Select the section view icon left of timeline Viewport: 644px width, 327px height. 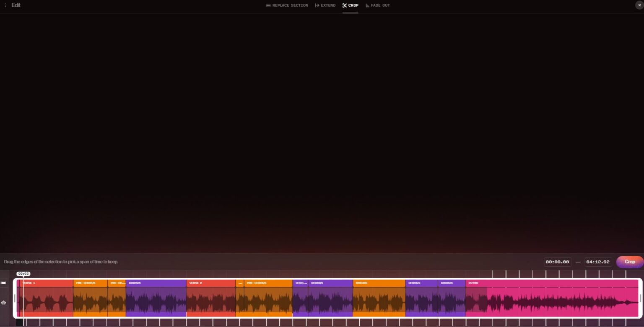coord(4,283)
